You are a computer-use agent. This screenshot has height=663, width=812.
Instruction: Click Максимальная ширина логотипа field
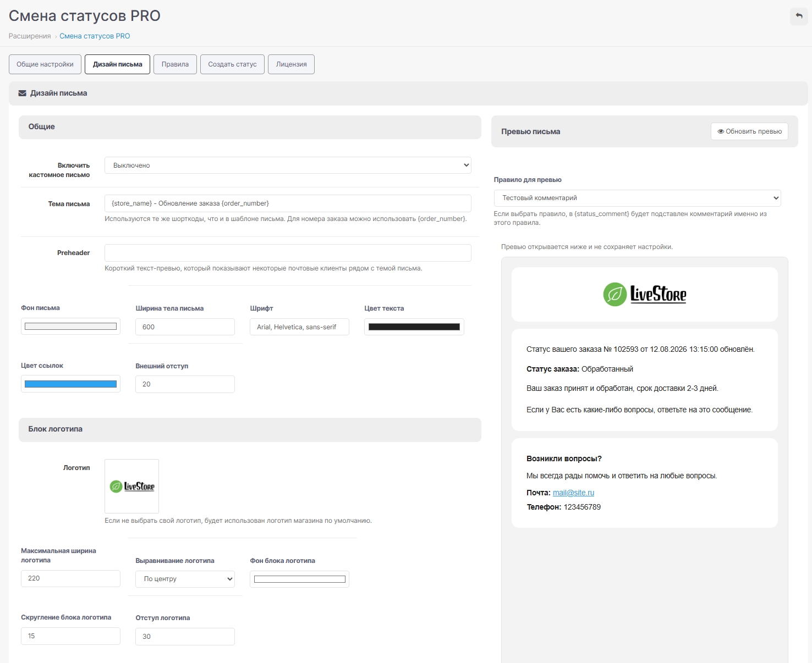(70, 578)
